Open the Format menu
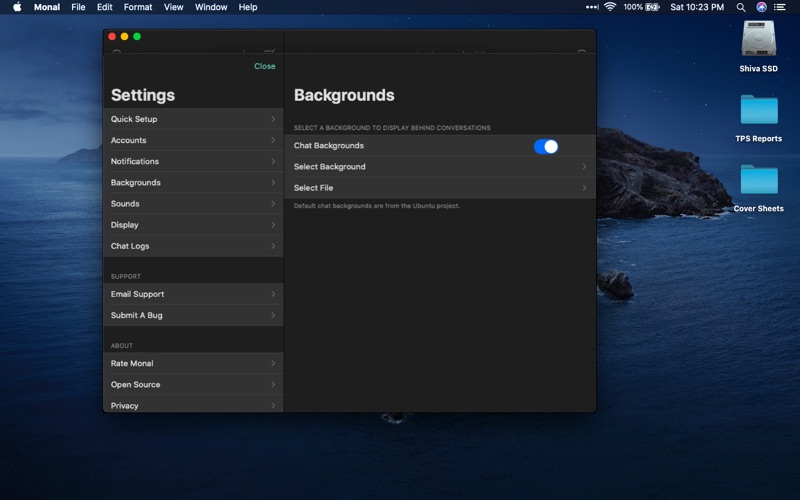Viewport: 800px width, 500px height. click(x=138, y=7)
